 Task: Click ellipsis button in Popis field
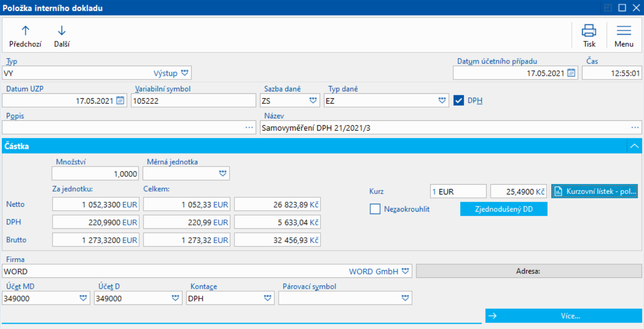pyautogui.click(x=249, y=128)
